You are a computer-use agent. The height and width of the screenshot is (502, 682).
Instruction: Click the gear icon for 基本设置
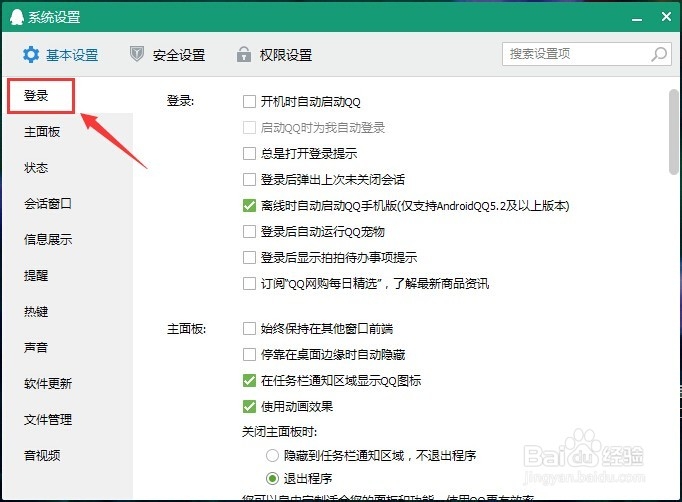tap(31, 55)
